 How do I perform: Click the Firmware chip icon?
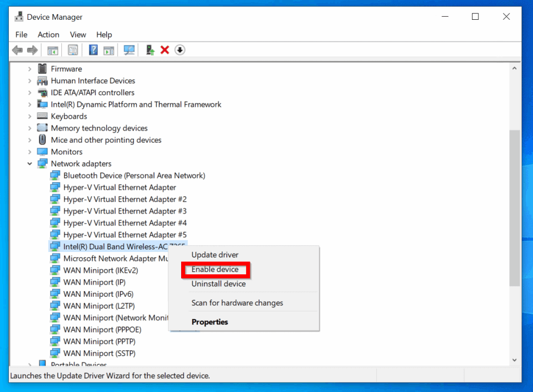click(43, 69)
